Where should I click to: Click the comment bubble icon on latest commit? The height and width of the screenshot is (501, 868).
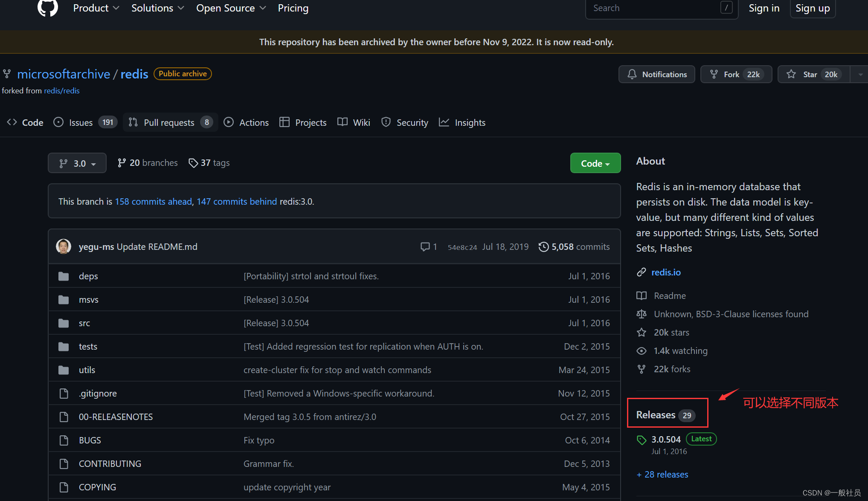coord(425,247)
